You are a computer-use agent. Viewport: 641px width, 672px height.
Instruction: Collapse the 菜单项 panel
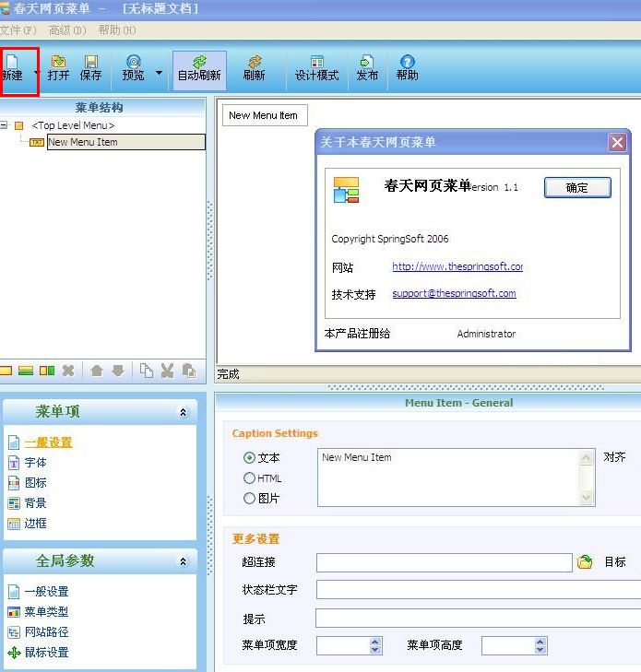click(184, 412)
